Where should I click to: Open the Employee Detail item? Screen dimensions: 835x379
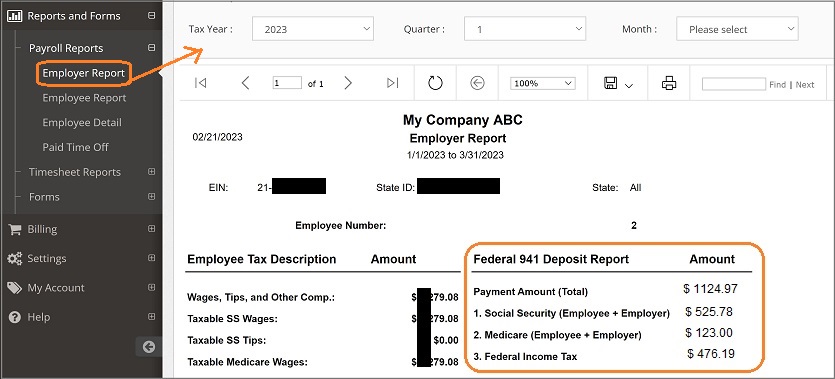[x=82, y=122]
